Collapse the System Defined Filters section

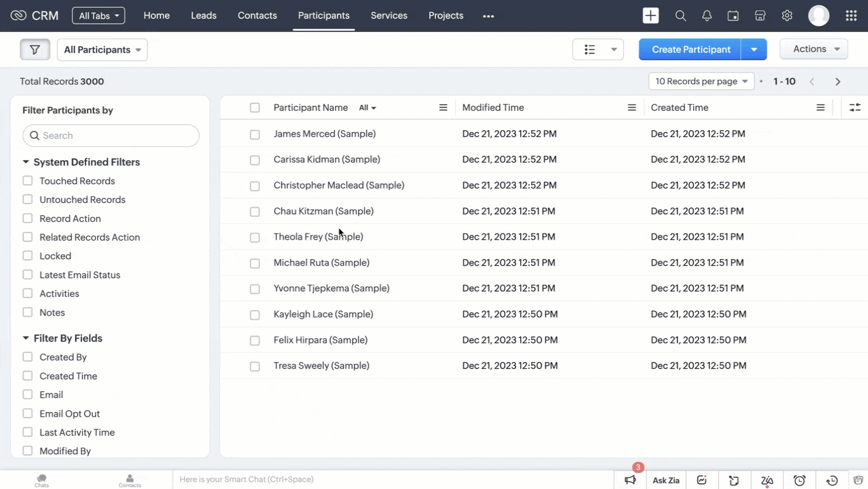tap(26, 162)
